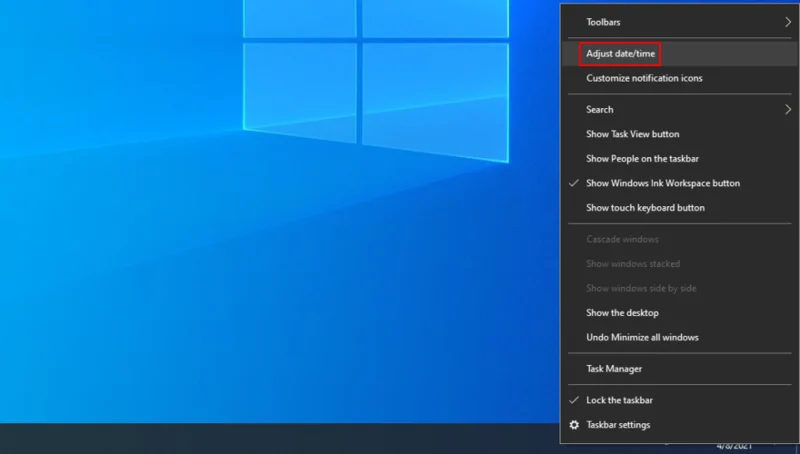
Task: Click the Lock the taskbar checkmark
Action: pyautogui.click(x=574, y=400)
